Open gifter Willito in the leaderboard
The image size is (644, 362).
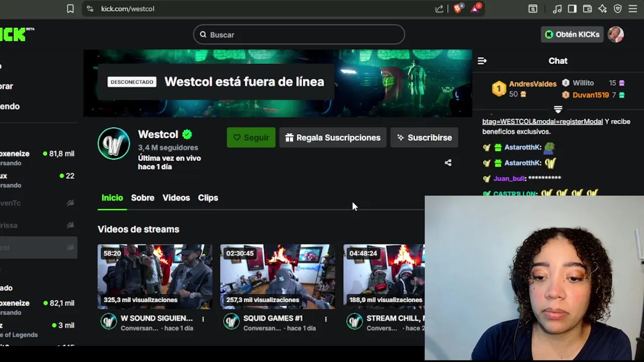[x=583, y=83]
